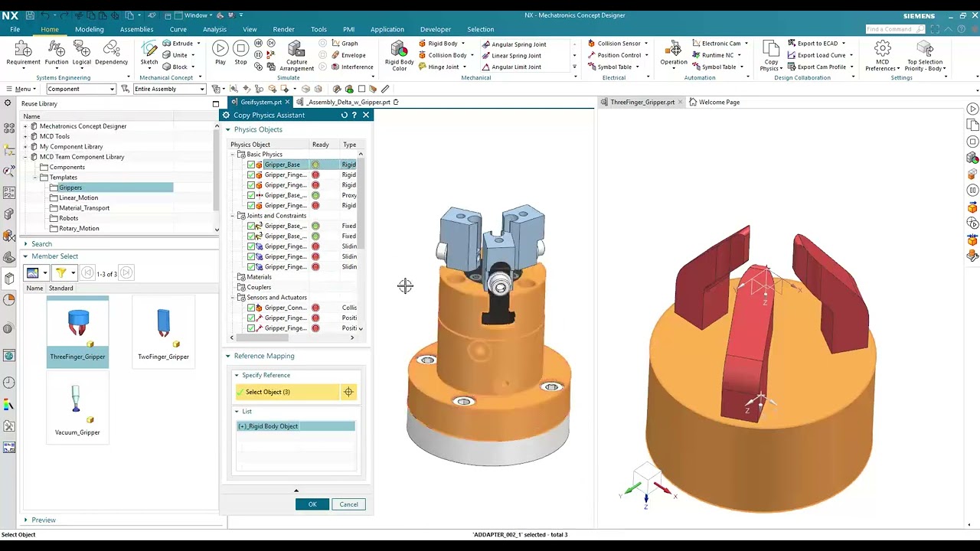The image size is (980, 551).
Task: Open the Render ribbon tab
Action: [283, 29]
